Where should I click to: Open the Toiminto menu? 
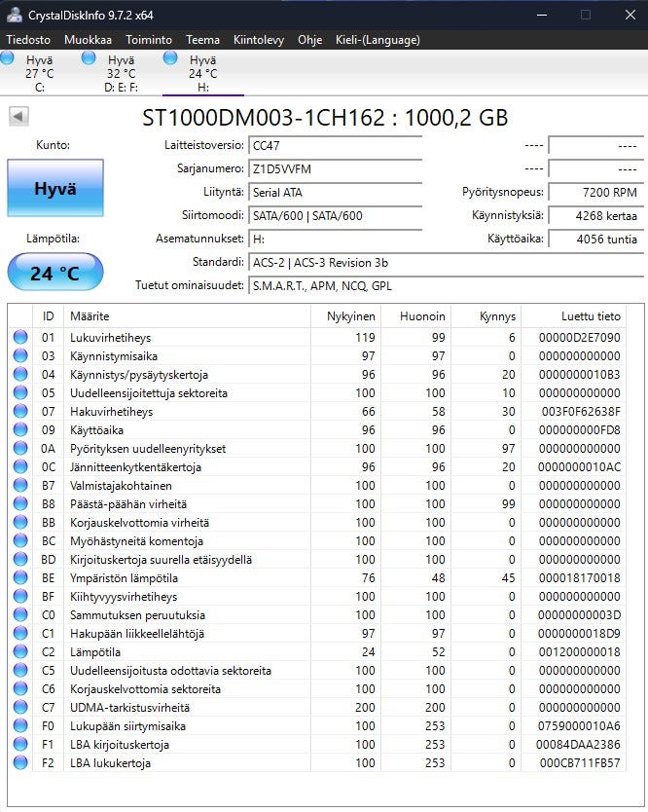point(149,39)
